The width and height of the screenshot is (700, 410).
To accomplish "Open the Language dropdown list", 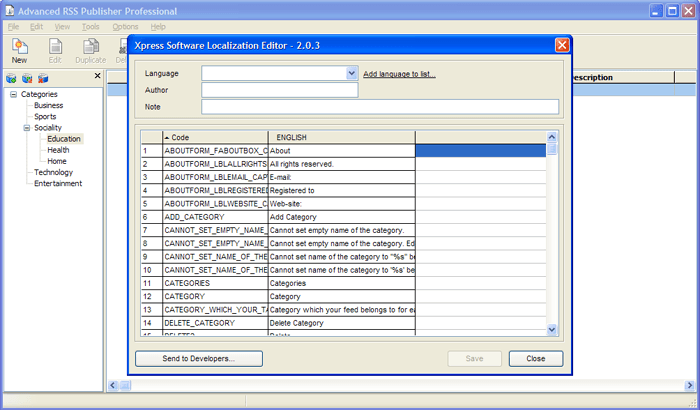I will pos(352,73).
